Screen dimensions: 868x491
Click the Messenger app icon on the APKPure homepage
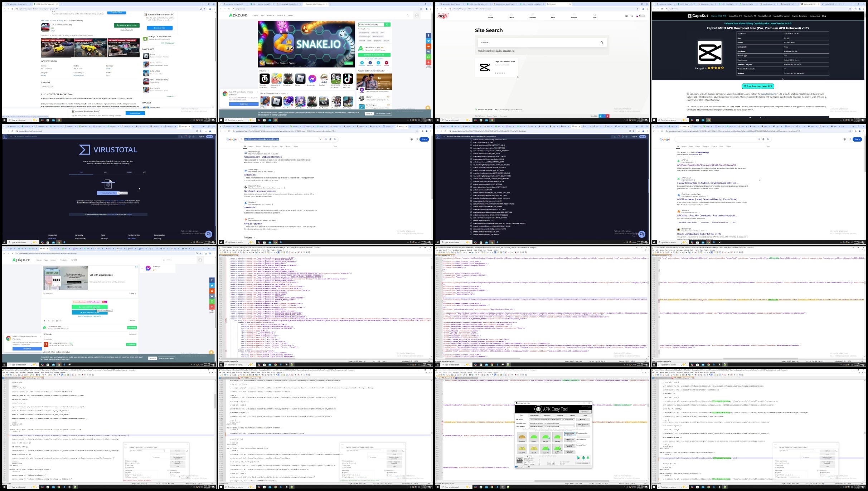click(x=312, y=79)
